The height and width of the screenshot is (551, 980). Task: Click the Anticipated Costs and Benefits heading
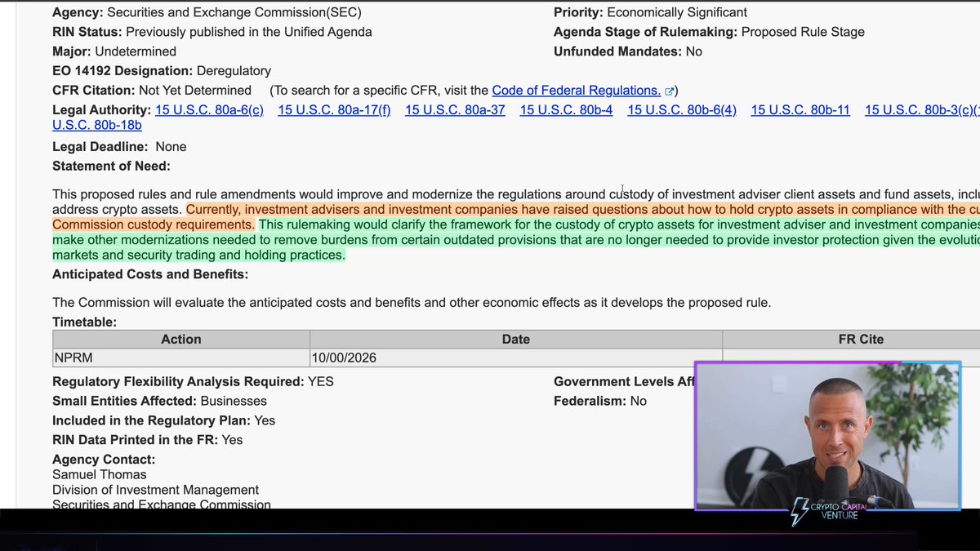pyautogui.click(x=150, y=274)
